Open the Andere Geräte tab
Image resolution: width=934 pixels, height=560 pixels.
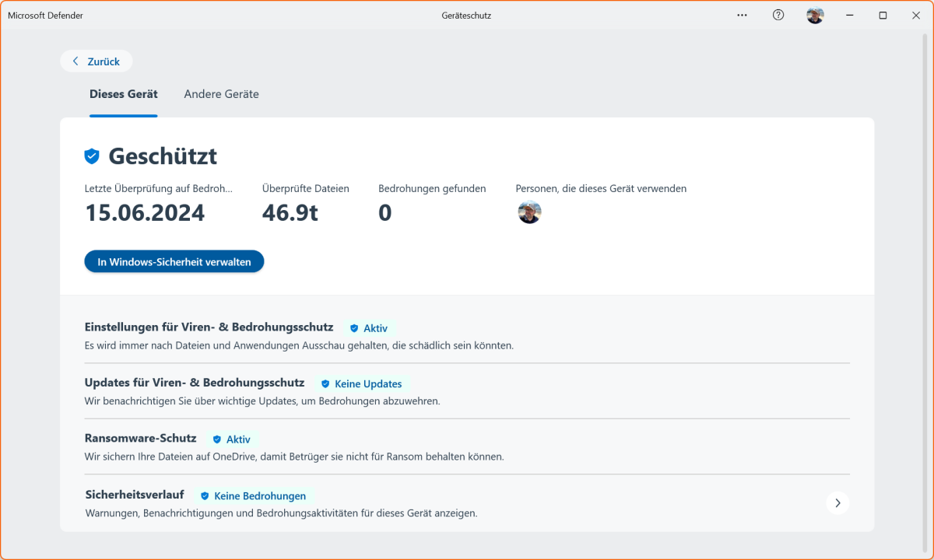221,94
